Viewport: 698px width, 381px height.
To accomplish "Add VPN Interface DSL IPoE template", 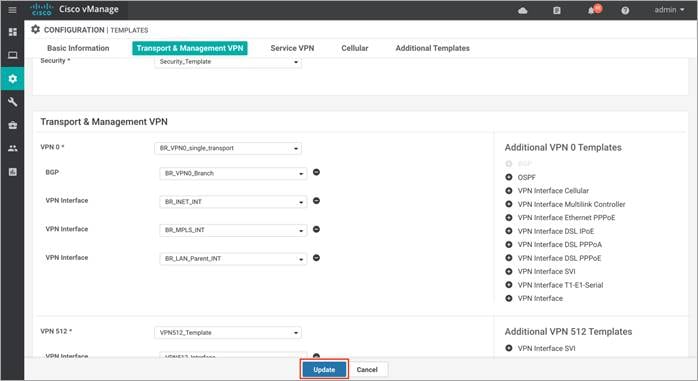I will tap(509, 231).
